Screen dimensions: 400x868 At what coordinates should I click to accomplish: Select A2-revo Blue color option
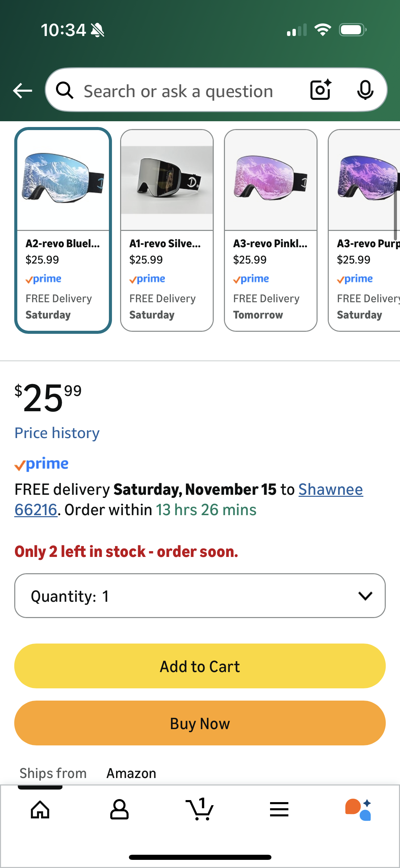click(x=63, y=230)
